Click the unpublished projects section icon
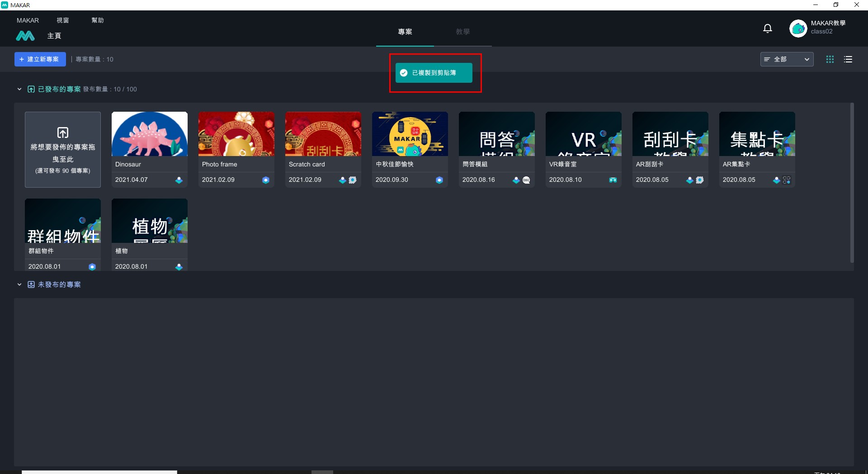This screenshot has width=868, height=474. click(31, 284)
